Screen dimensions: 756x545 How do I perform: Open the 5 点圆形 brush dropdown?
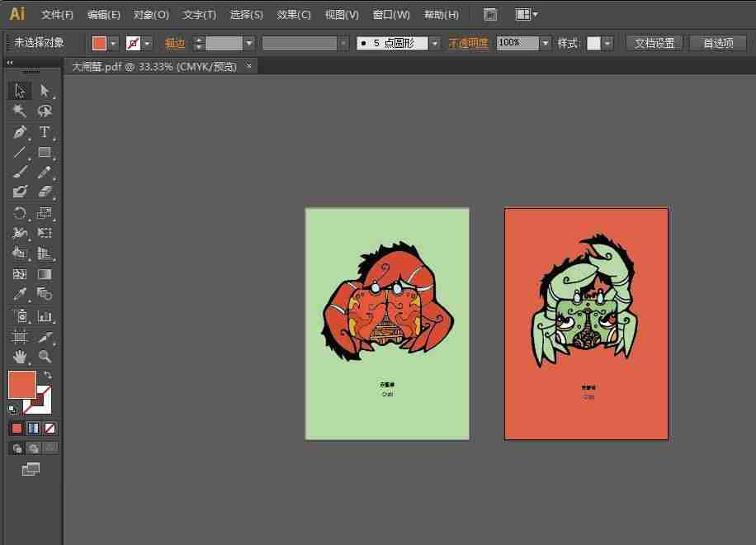435,44
